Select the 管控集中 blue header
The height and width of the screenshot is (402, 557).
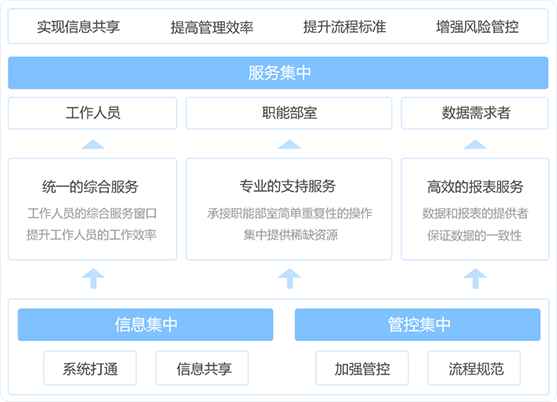coord(418,325)
